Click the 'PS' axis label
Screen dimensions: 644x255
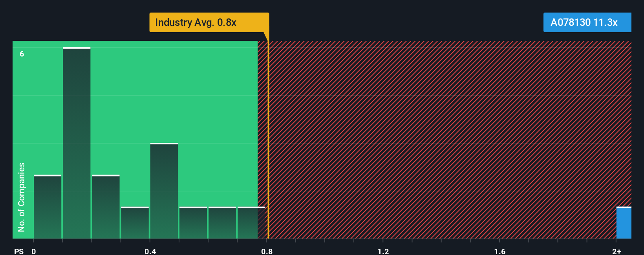coord(19,251)
